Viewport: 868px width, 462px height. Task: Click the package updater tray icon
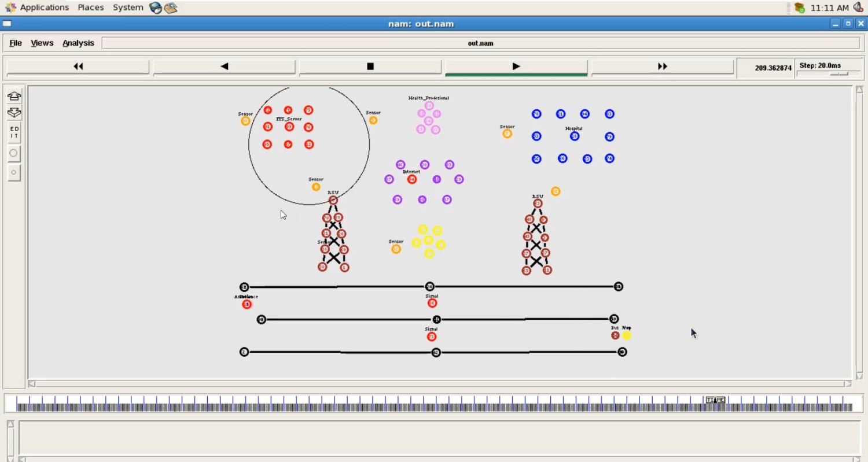coord(799,8)
